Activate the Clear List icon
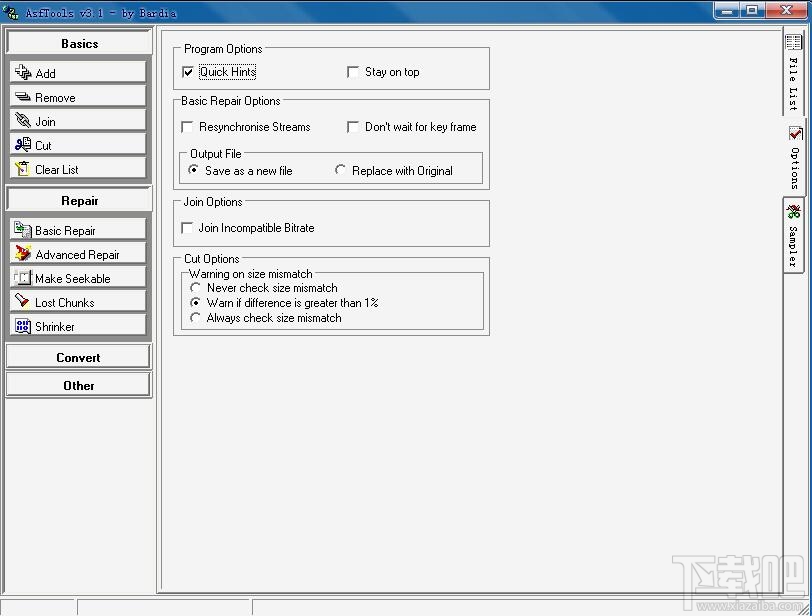 [x=22, y=169]
